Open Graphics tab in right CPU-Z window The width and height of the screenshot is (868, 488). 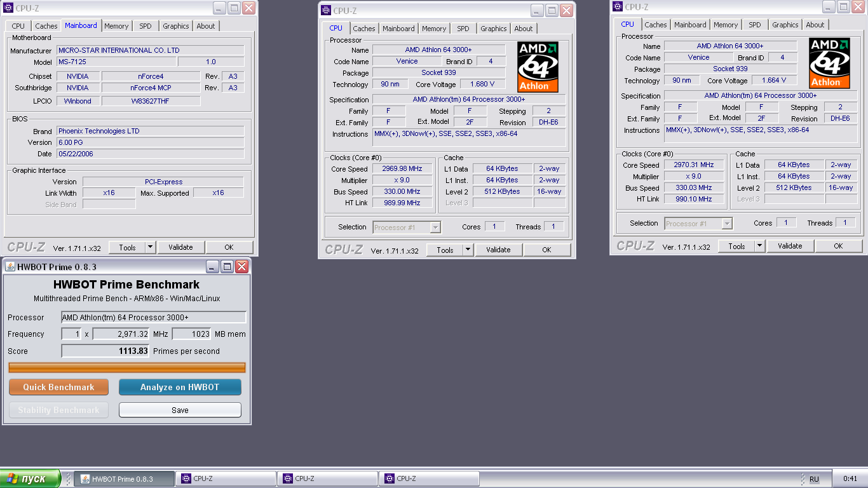[785, 25]
